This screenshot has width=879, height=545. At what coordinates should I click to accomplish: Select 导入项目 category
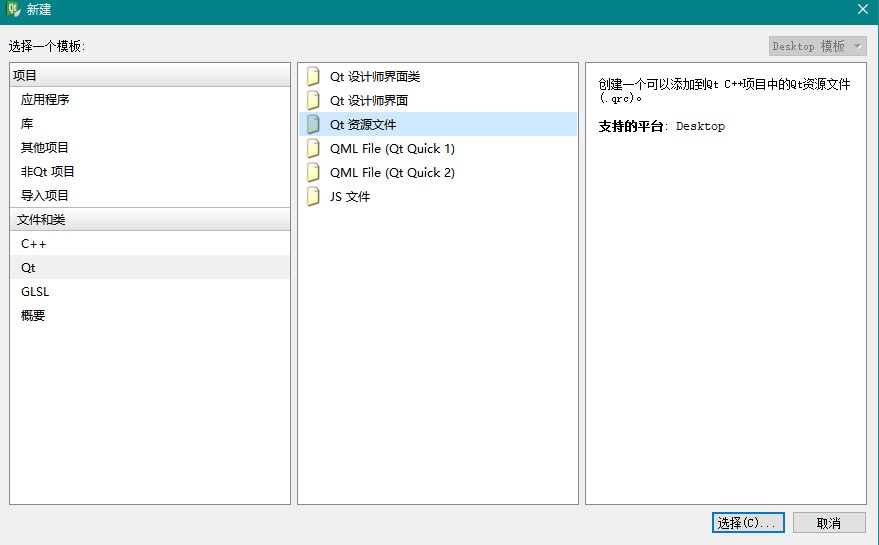(x=45, y=196)
